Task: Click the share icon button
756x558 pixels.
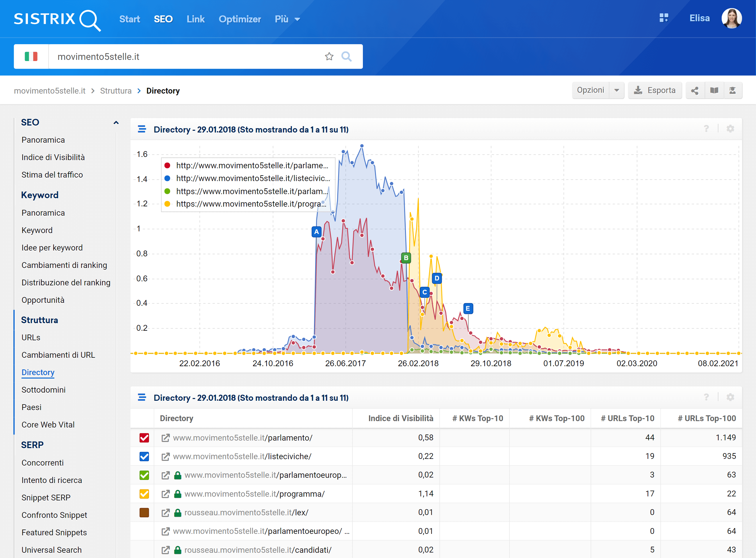Action: (695, 90)
